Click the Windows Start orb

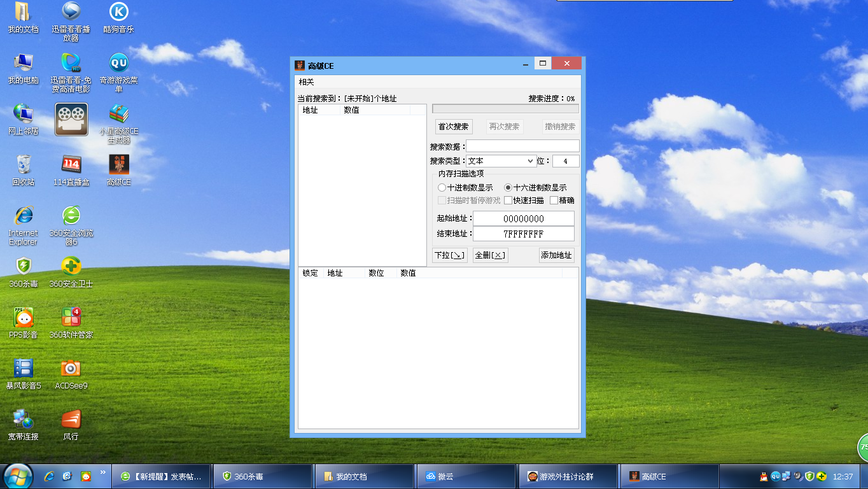(18, 476)
